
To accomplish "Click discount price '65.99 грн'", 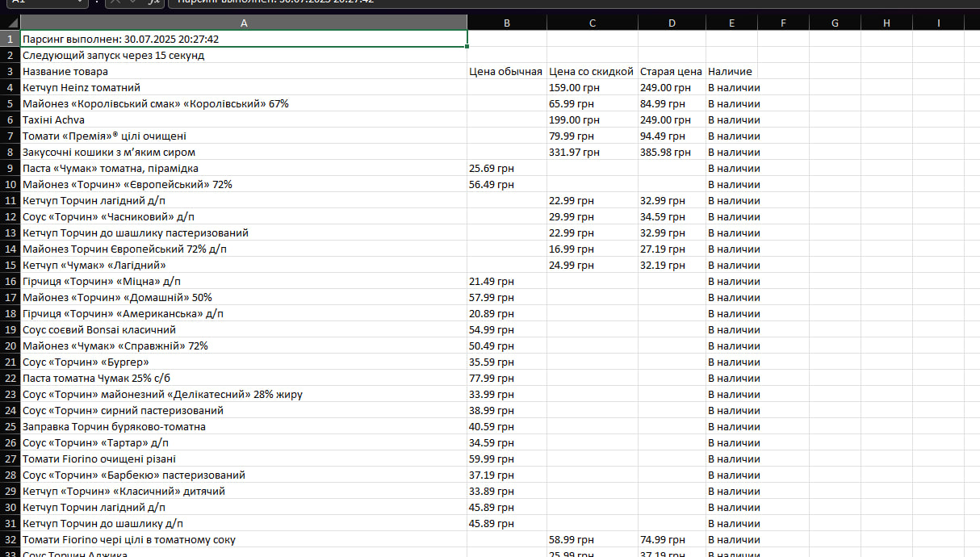I will pyautogui.click(x=592, y=103).
